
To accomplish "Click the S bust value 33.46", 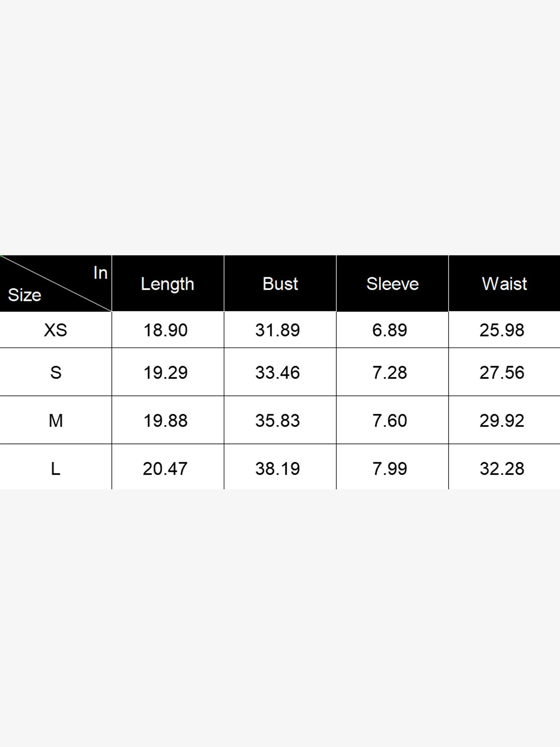I will 277,372.
